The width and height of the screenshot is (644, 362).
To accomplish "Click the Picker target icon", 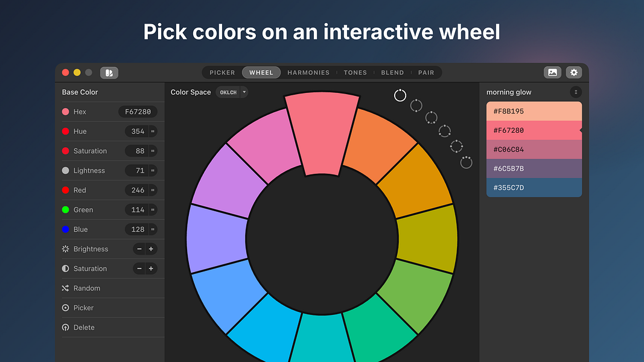I will (x=65, y=308).
